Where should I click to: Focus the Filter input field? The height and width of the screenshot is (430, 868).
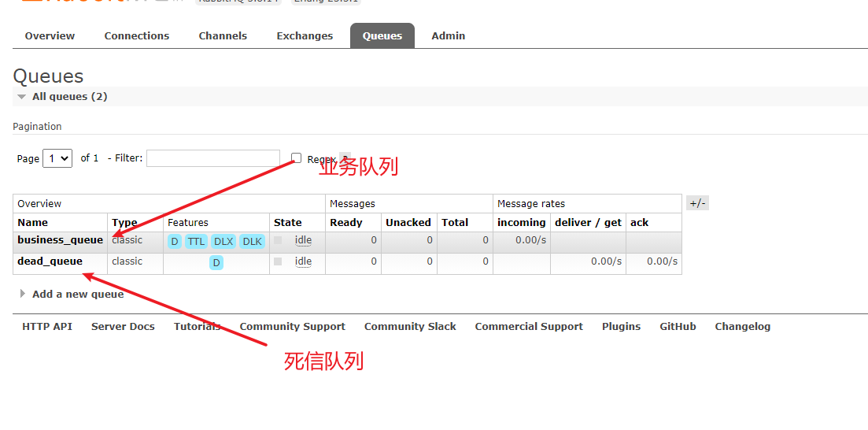(213, 158)
